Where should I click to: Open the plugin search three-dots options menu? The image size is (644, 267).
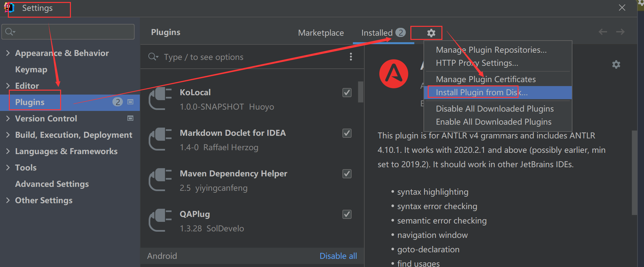[x=351, y=57]
